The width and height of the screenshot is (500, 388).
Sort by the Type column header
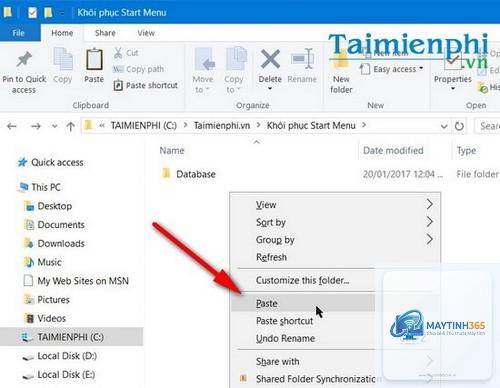click(x=466, y=151)
